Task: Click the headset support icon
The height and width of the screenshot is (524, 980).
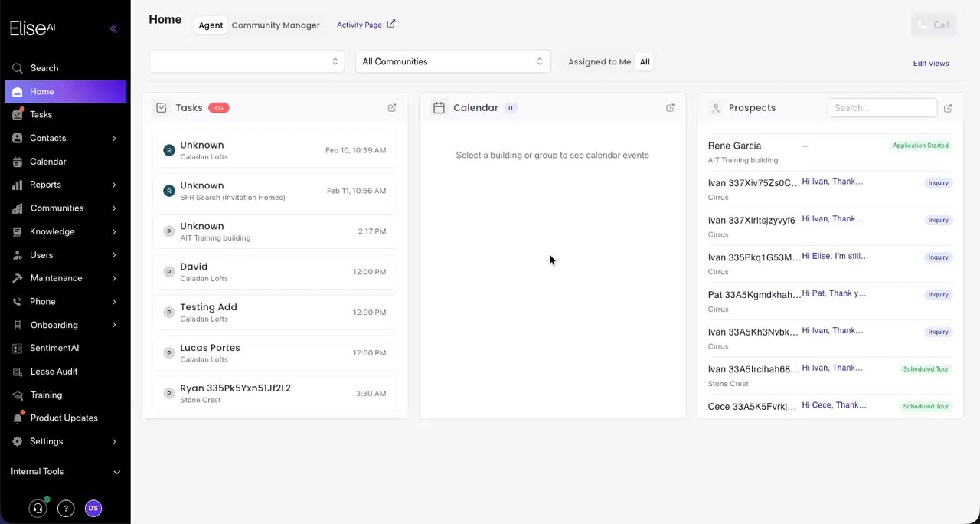Action: [38, 508]
